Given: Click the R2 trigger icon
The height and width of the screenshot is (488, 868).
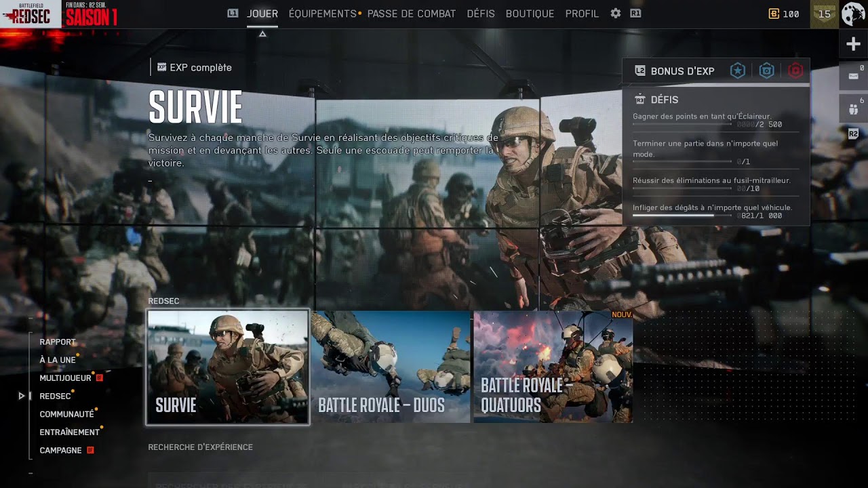Looking at the screenshot, I should (x=853, y=134).
